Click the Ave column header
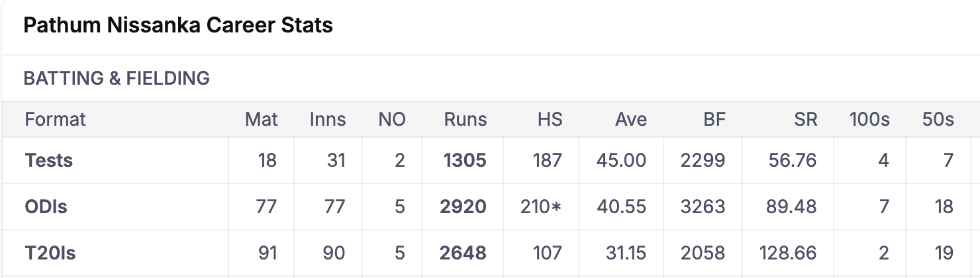This screenshot has width=980, height=278. pyautogui.click(x=631, y=119)
